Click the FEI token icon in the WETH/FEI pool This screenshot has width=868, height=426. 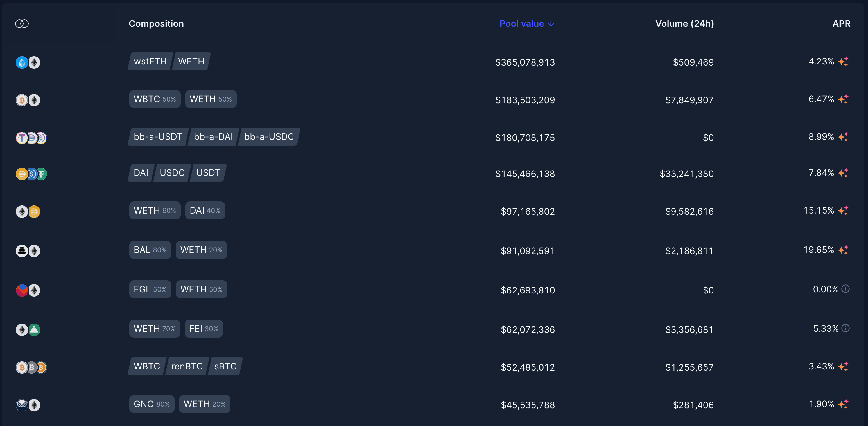[x=34, y=329]
